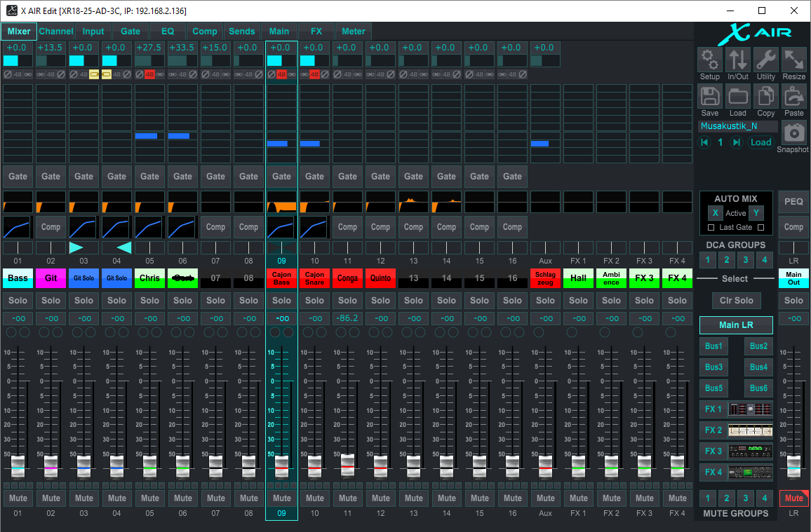Click the Save floppy disk icon

pyautogui.click(x=710, y=97)
